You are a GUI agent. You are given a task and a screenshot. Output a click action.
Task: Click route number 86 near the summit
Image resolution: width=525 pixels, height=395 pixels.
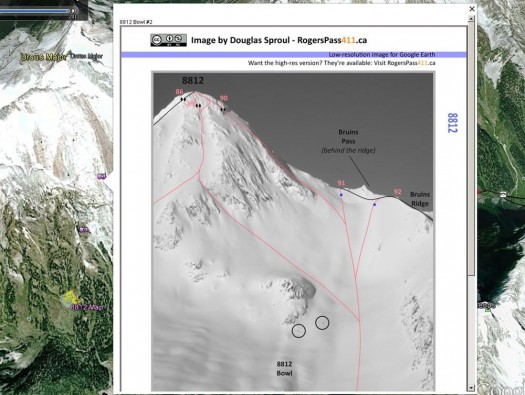click(179, 92)
